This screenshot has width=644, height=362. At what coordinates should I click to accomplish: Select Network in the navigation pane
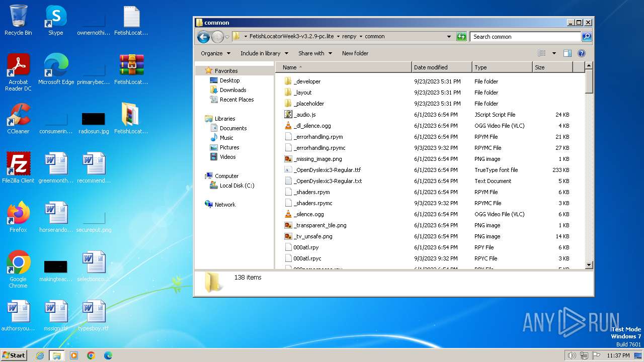point(225,205)
